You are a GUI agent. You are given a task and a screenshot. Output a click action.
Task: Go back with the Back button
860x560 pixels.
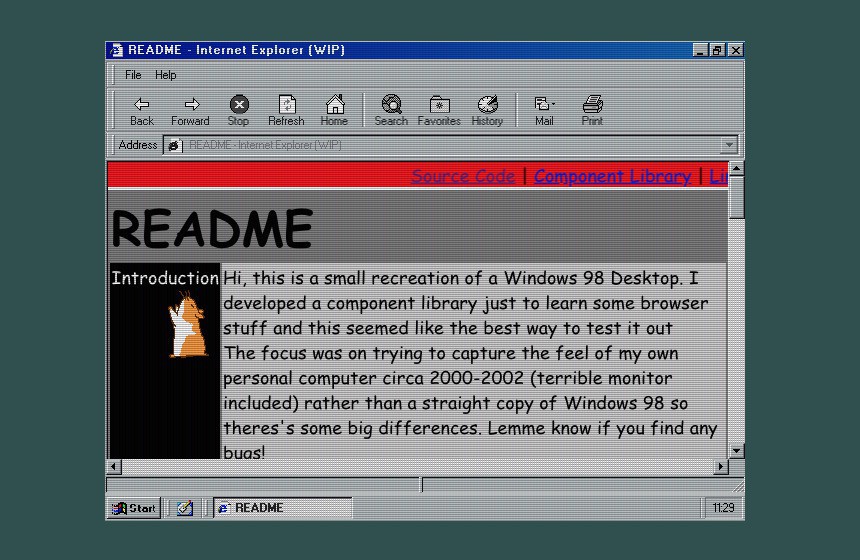142,111
